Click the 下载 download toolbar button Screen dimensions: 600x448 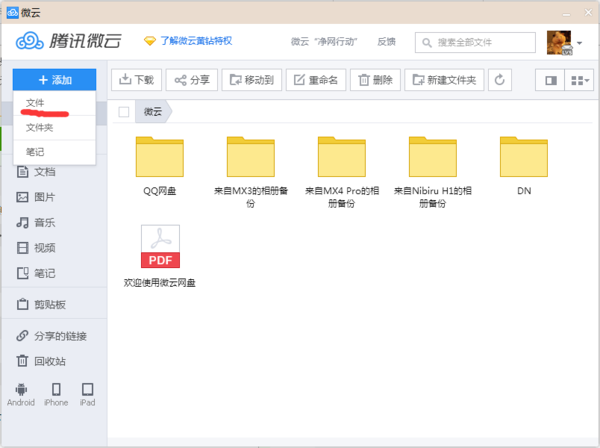point(137,80)
